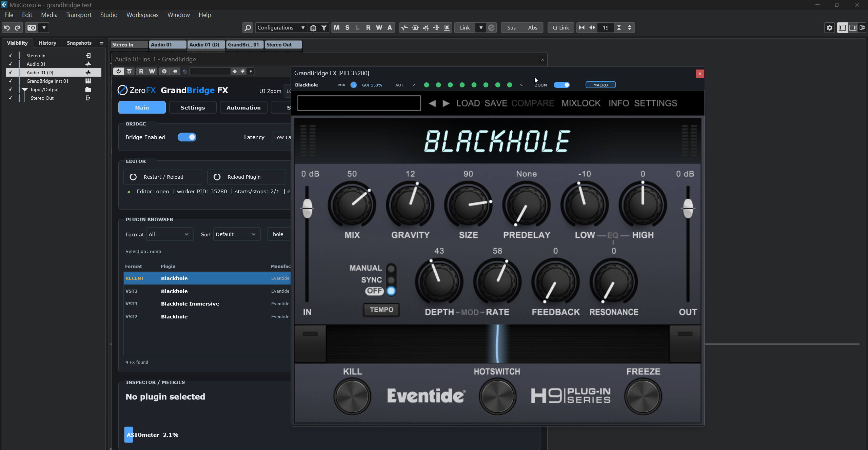Open the Format All dropdown
Screen dimensions: 868x450
tap(170, 234)
